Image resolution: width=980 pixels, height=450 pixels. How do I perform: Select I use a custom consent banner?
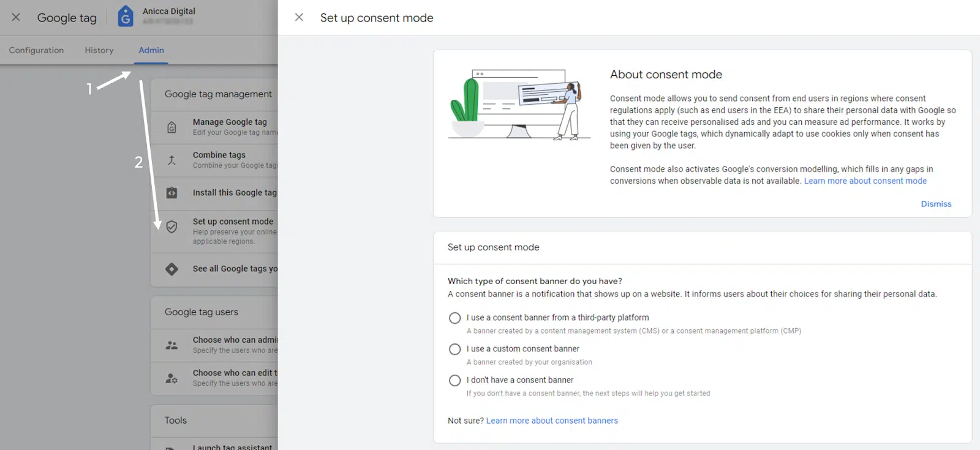[454, 349]
